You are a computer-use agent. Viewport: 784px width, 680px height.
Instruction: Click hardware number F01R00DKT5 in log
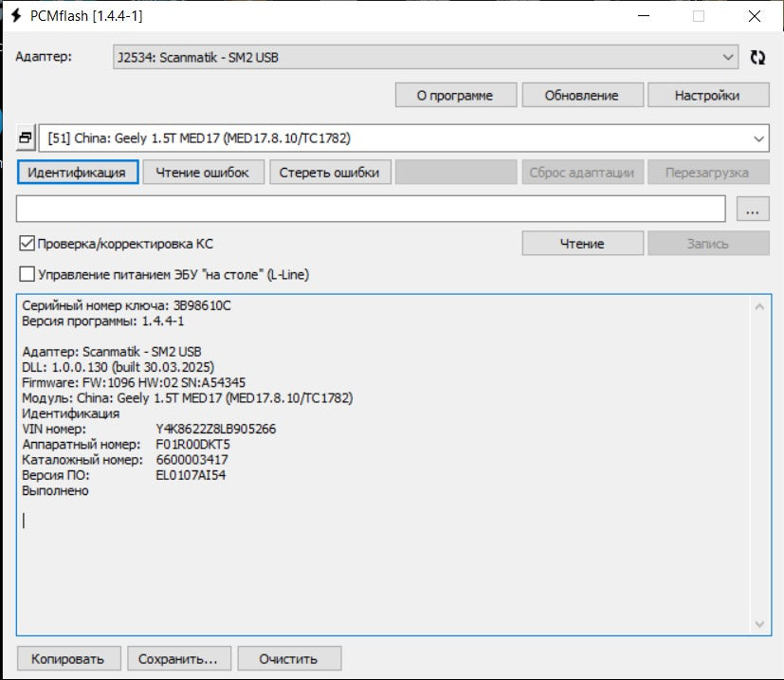[x=193, y=445]
